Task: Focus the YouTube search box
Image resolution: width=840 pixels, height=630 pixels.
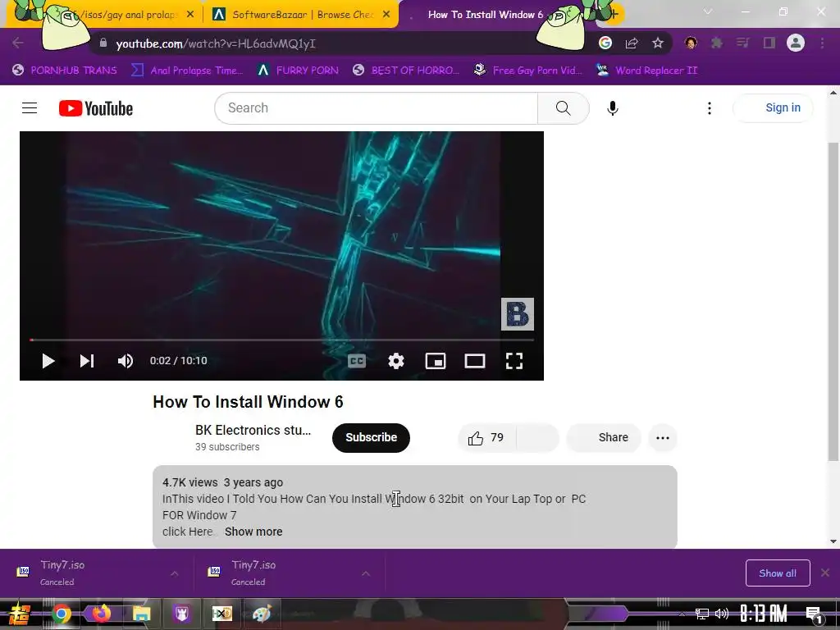Action: point(376,108)
